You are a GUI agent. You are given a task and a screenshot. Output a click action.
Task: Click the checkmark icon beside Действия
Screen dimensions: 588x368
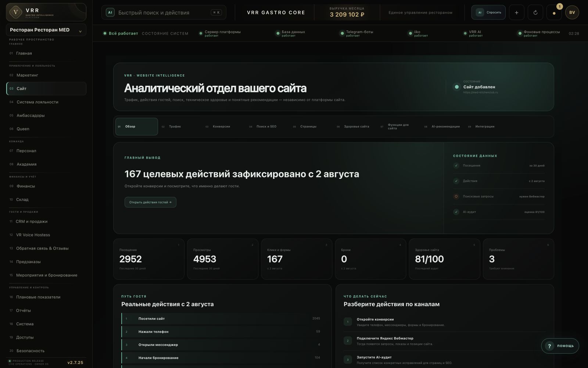tap(456, 181)
